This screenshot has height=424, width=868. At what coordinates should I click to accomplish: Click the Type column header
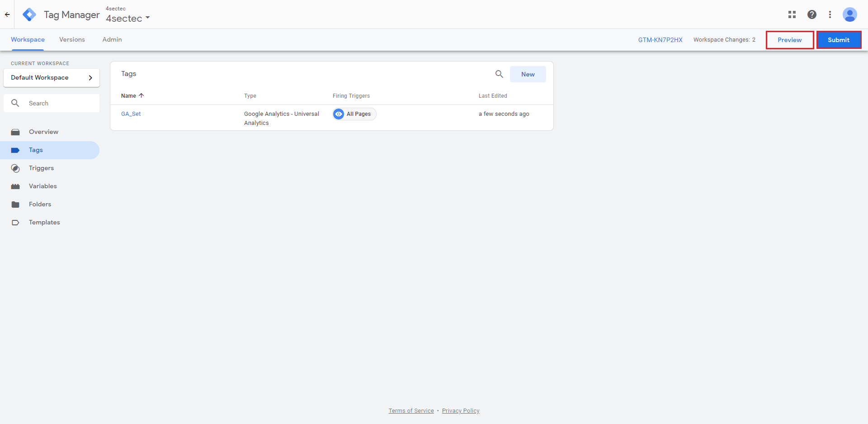pos(250,96)
